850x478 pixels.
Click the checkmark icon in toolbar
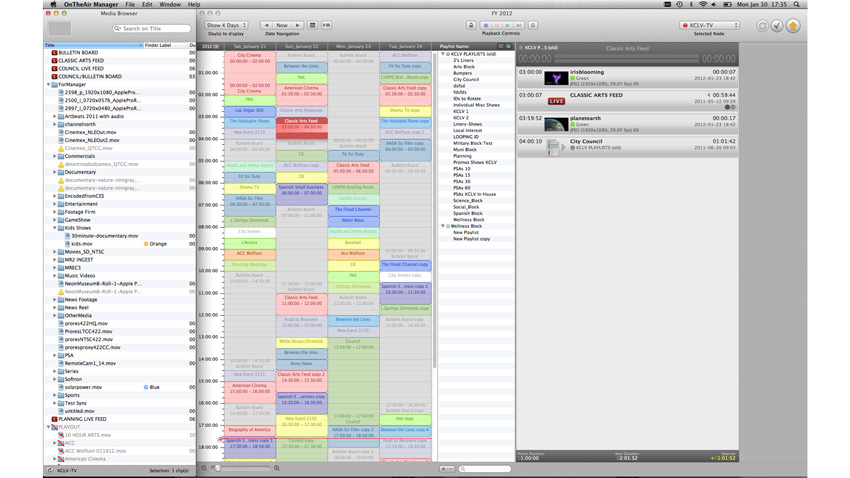pyautogui.click(x=777, y=26)
